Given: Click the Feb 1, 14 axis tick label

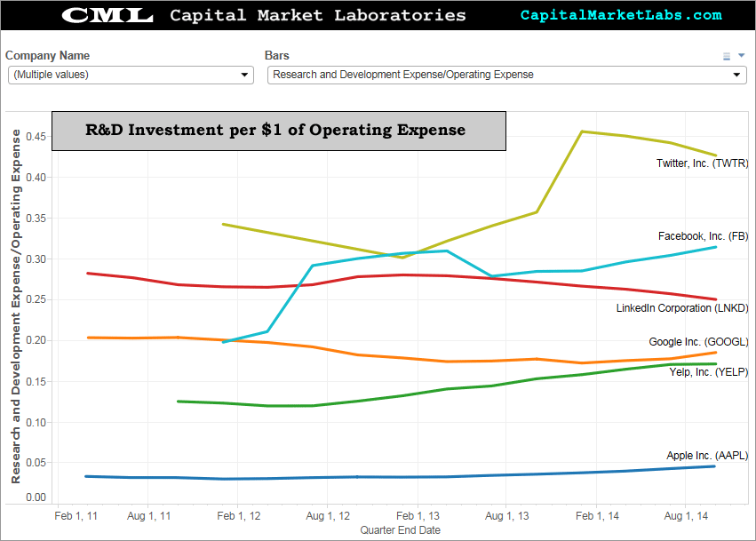Looking at the screenshot, I should [x=597, y=516].
